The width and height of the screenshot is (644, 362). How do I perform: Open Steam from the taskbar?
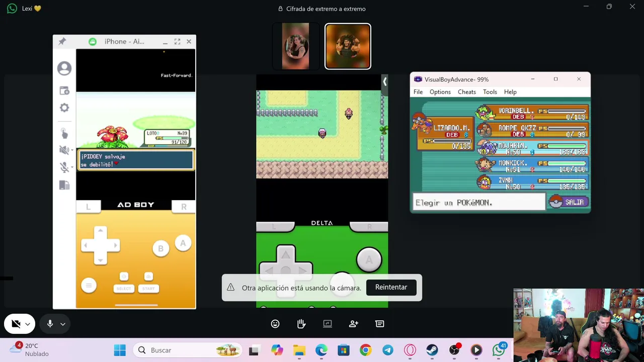(x=432, y=350)
